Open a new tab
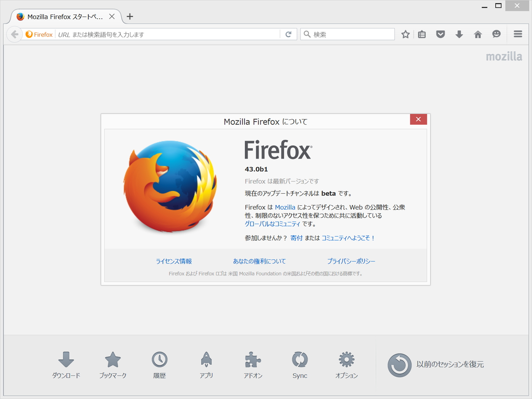Image resolution: width=532 pixels, height=399 pixels. click(130, 17)
